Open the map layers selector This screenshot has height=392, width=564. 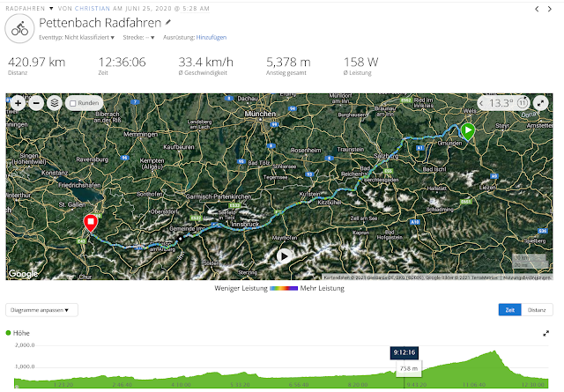click(55, 104)
